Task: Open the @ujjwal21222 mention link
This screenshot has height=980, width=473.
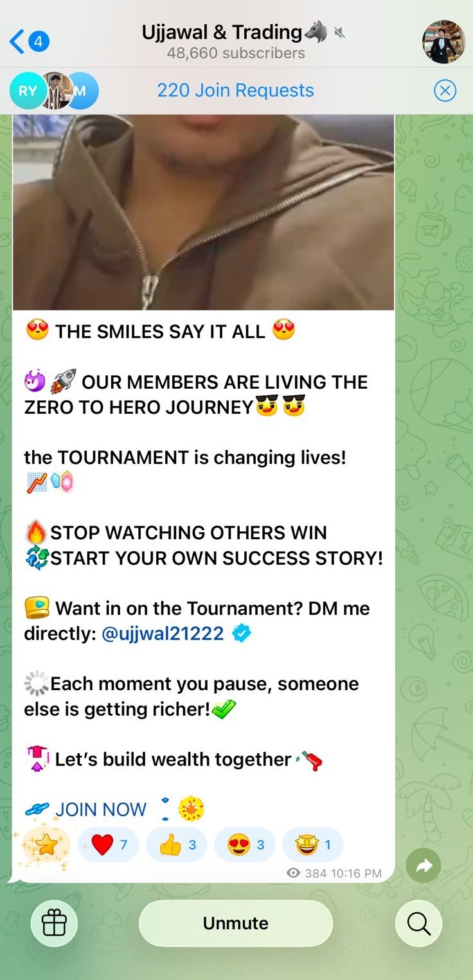Action: pyautogui.click(x=163, y=634)
